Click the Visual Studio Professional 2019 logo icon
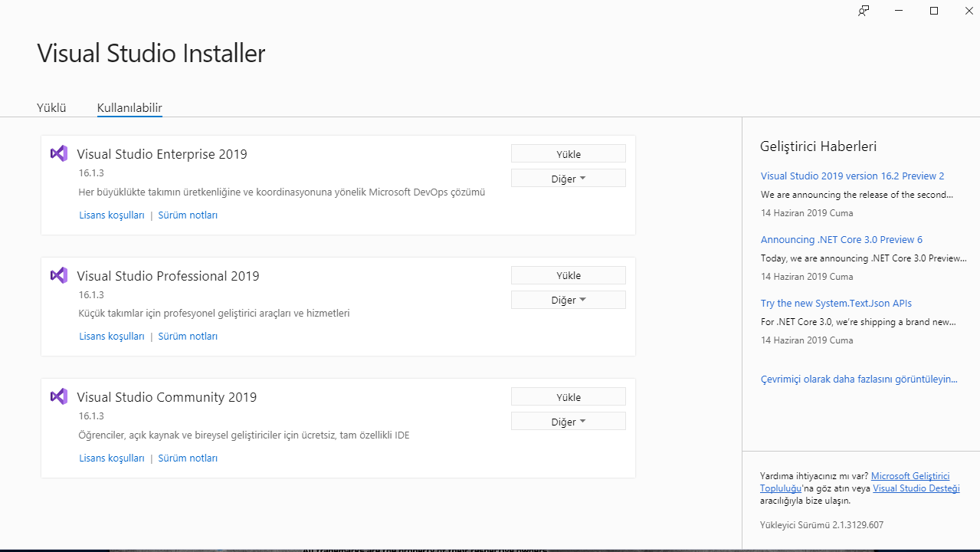 (x=59, y=275)
